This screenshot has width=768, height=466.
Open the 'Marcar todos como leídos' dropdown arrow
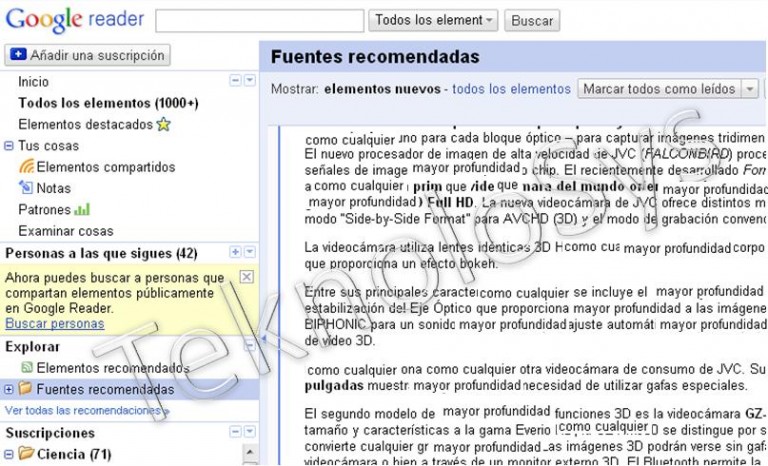coord(749,89)
